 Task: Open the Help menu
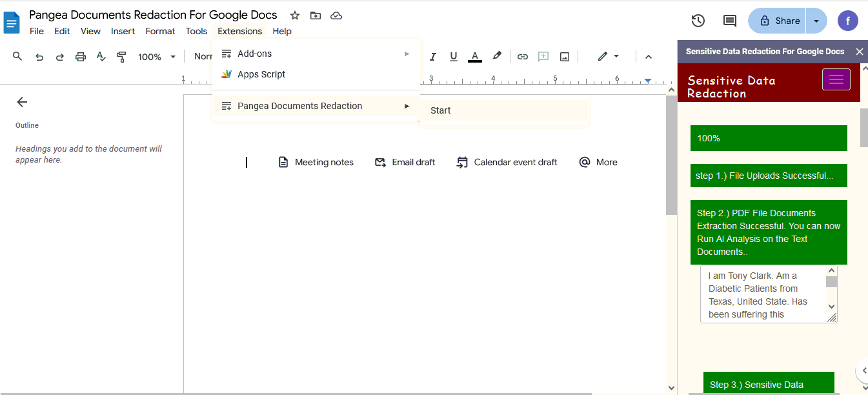pos(282,31)
